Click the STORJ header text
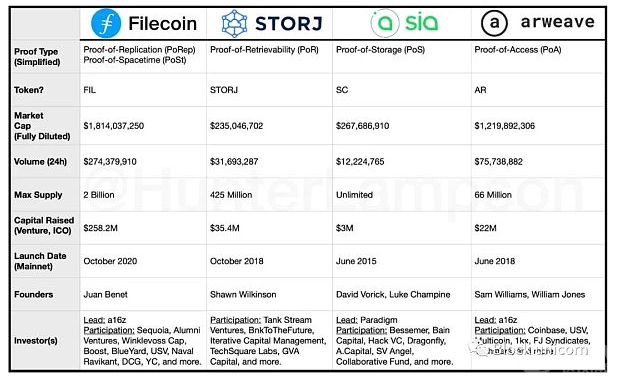The width and height of the screenshot is (631, 379). 289,23
